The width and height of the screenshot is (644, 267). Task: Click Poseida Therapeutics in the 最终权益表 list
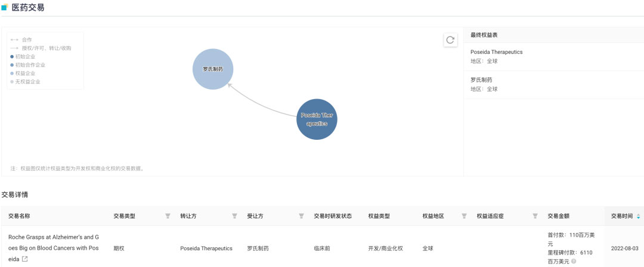click(496, 52)
